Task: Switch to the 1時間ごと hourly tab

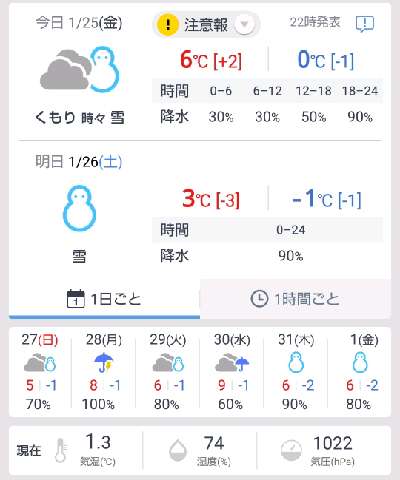Action: [295, 299]
